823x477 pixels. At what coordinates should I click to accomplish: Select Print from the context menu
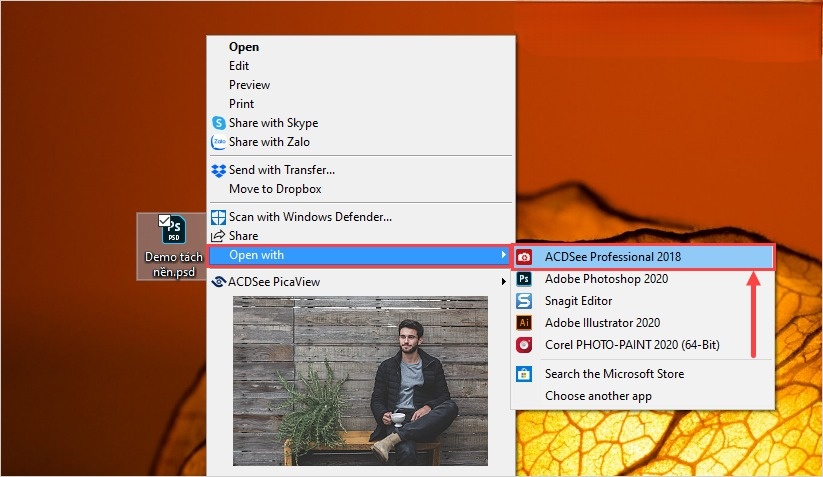[x=241, y=104]
